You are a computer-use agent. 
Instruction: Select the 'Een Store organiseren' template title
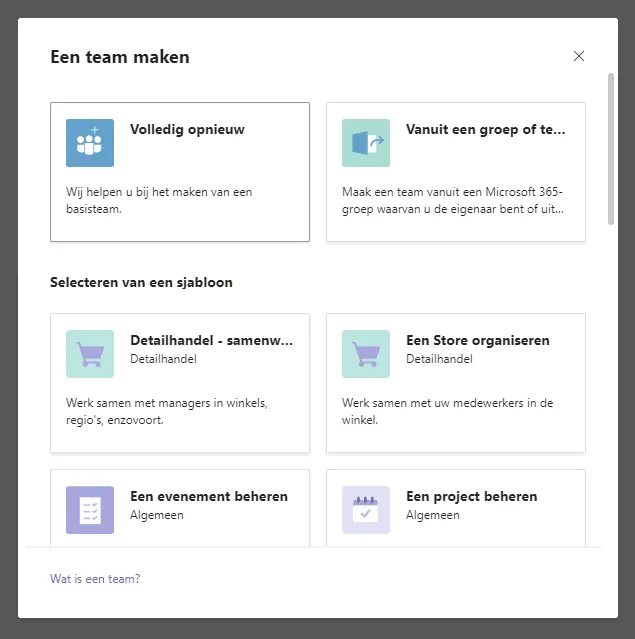point(477,340)
